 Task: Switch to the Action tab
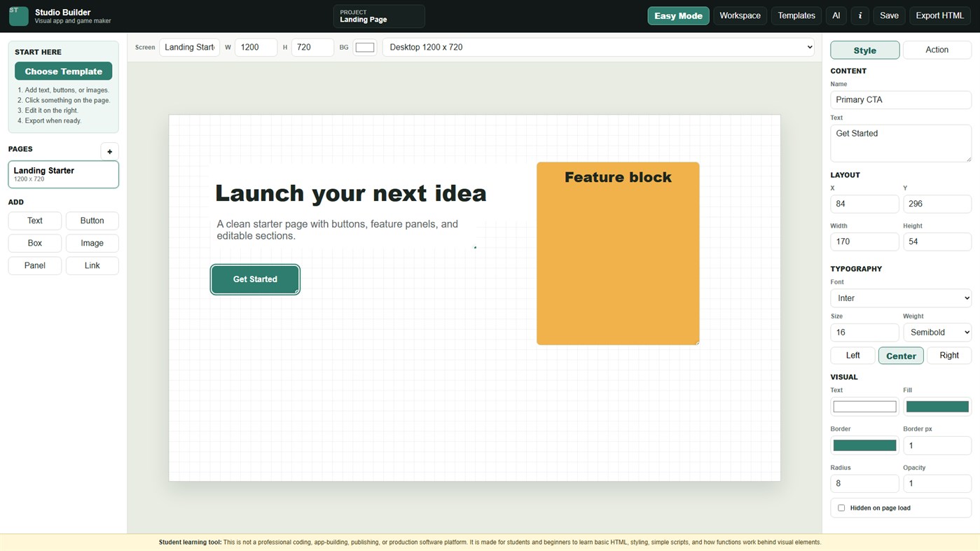coord(937,50)
